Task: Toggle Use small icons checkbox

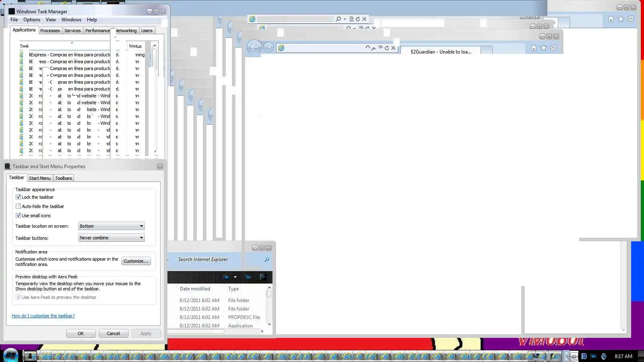Action: tap(18, 216)
